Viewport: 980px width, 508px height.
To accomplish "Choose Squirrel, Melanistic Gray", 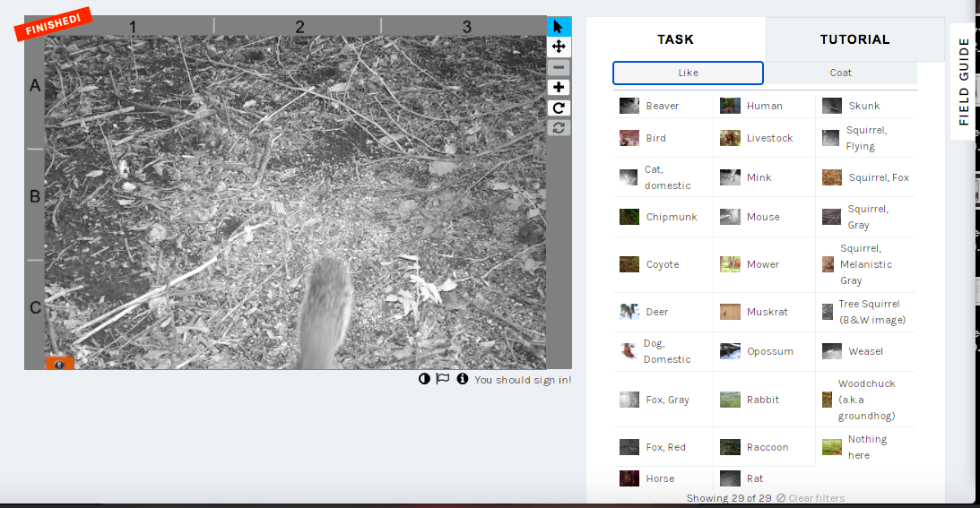I will click(865, 264).
